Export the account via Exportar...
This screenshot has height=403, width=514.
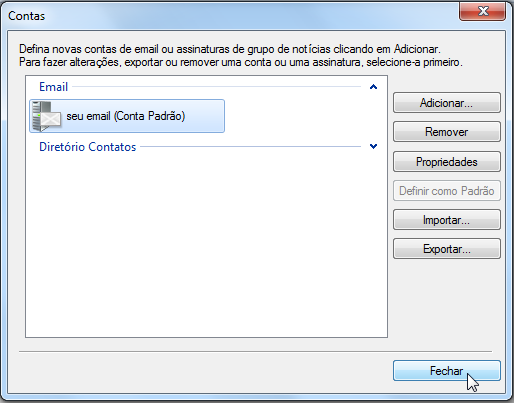pyautogui.click(x=447, y=249)
